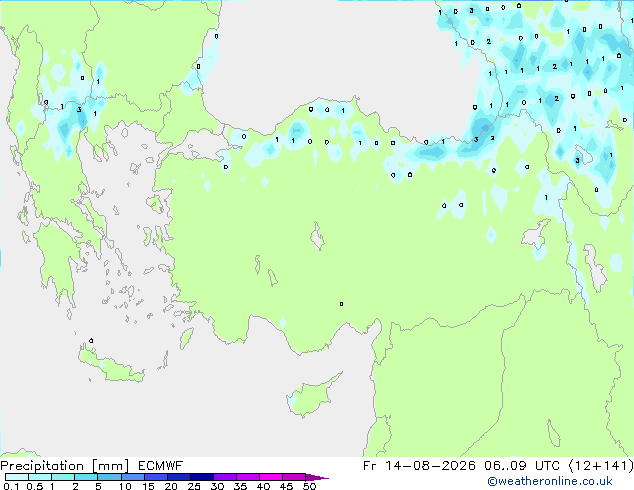
Task: Click the '(12+141)' forecast offset text
Action: [601, 466]
